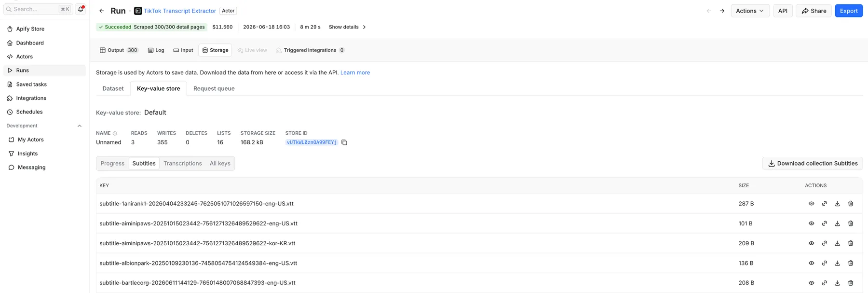
Task: Click the Export button
Action: (x=849, y=11)
